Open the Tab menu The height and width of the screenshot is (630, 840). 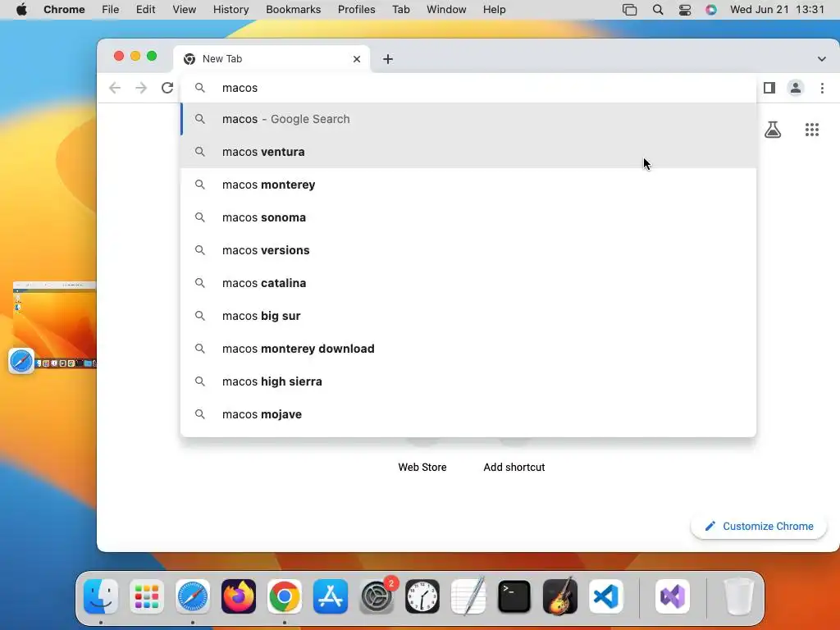pos(400,10)
